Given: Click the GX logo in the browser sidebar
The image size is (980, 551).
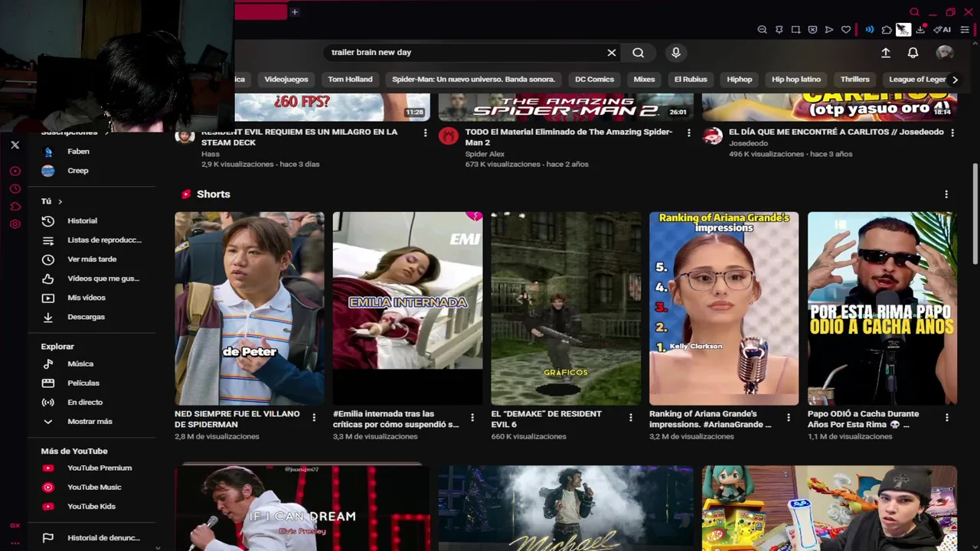Looking at the screenshot, I should (x=15, y=526).
